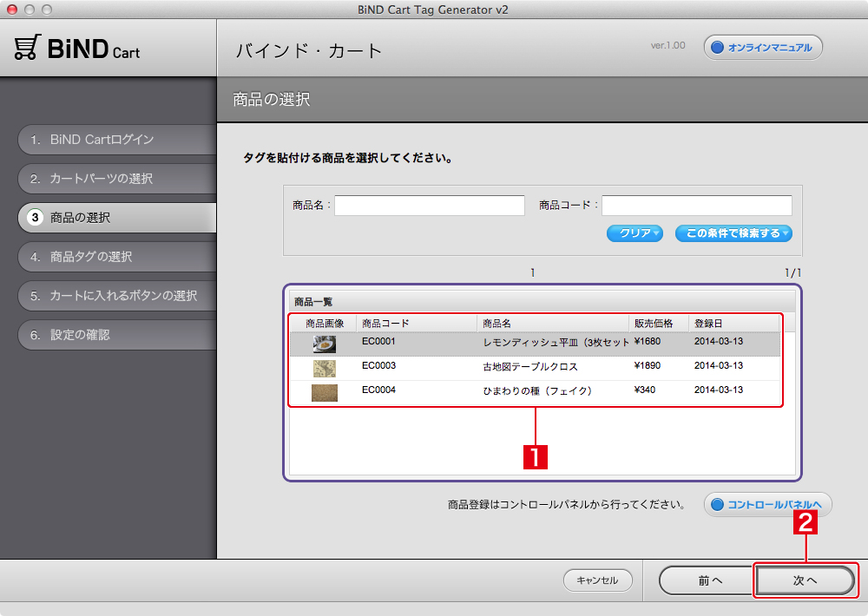
Task: Click registration date in EC0001 row
Action: coord(719,341)
